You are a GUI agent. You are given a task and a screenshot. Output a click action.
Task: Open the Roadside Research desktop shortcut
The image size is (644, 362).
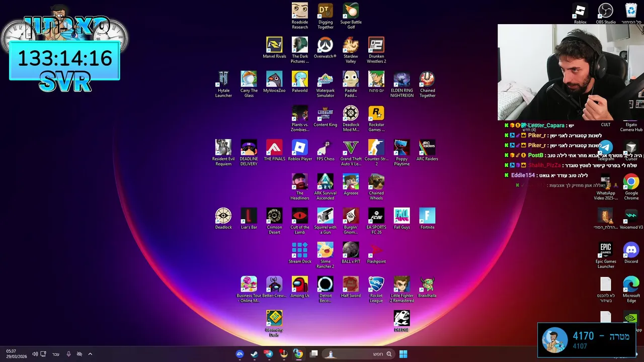(300, 16)
